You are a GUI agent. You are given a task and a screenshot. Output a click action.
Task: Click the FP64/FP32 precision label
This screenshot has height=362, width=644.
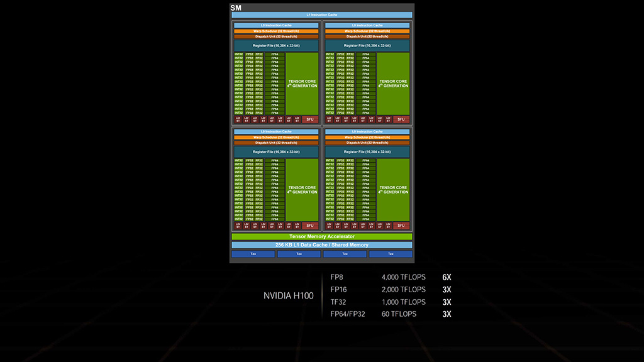(347, 314)
